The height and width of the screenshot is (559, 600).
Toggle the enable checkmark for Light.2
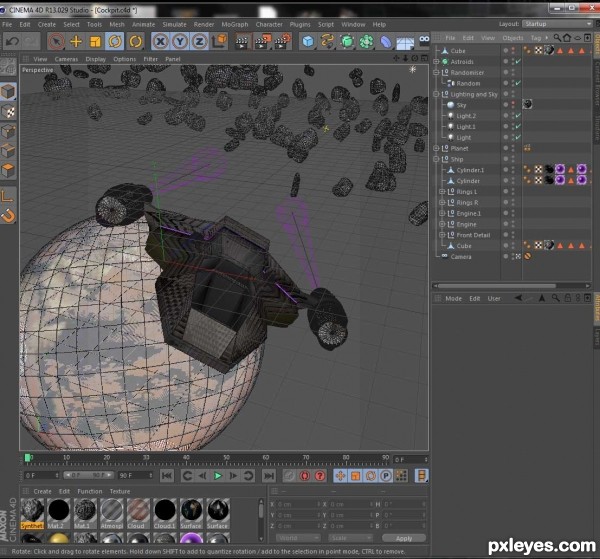pos(518,116)
